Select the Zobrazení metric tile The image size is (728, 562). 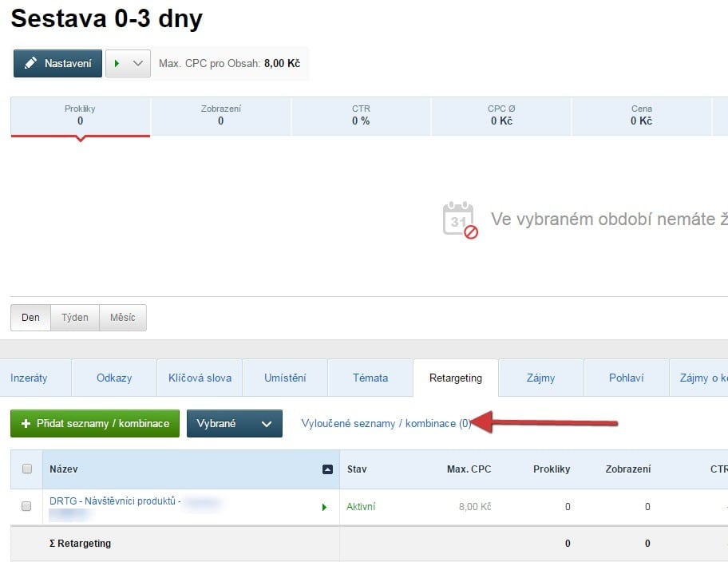click(220, 115)
